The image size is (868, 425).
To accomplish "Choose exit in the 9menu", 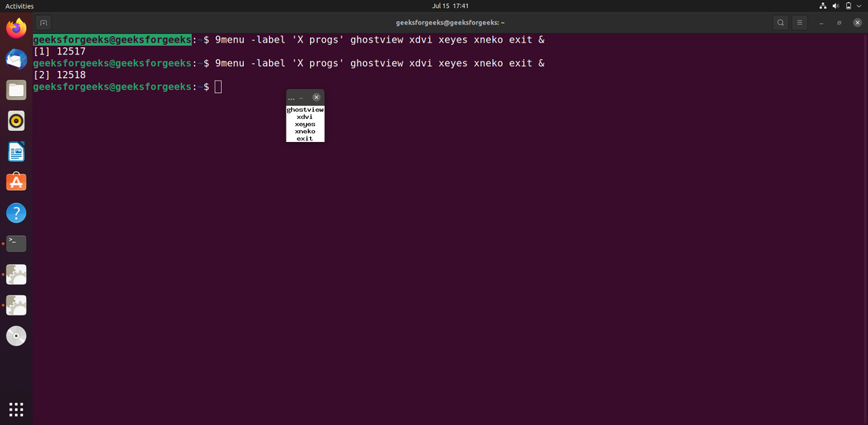I will [305, 138].
